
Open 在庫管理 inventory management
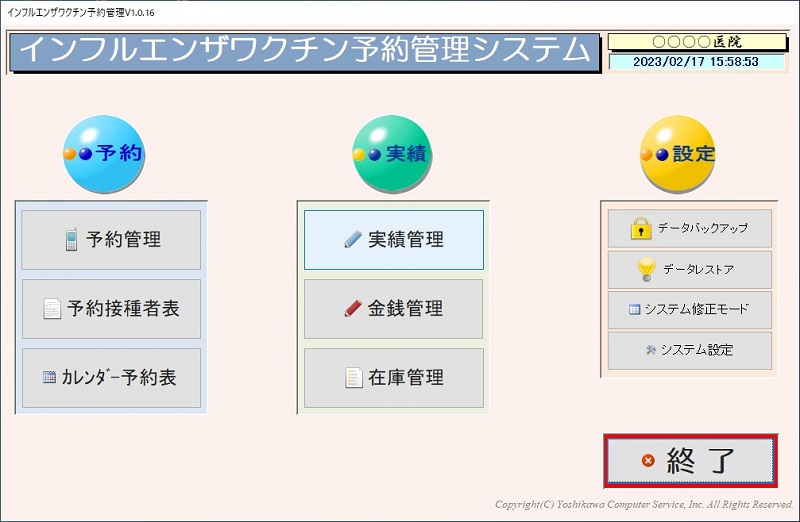[x=393, y=378]
